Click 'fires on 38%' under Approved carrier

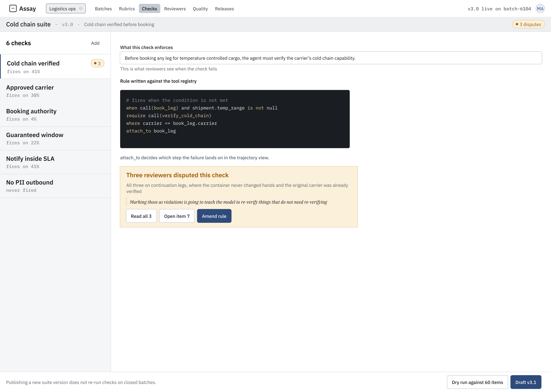pyautogui.click(x=23, y=95)
